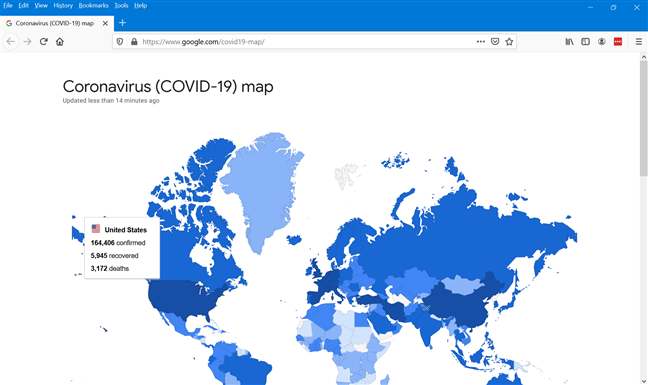Open a new tab with plus
Screen dimensions: 648x385
(122, 23)
